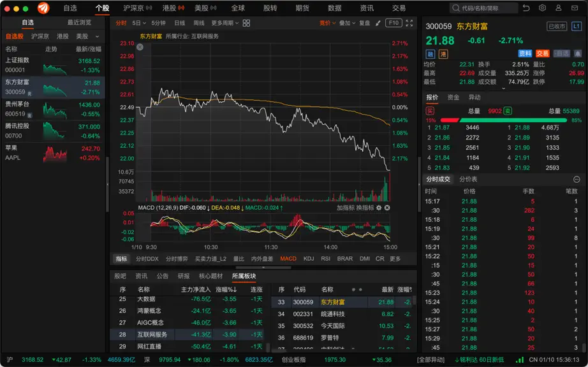Viewport: 588px width, 367px height.
Task: Click the stock code search field
Action: (484, 8)
